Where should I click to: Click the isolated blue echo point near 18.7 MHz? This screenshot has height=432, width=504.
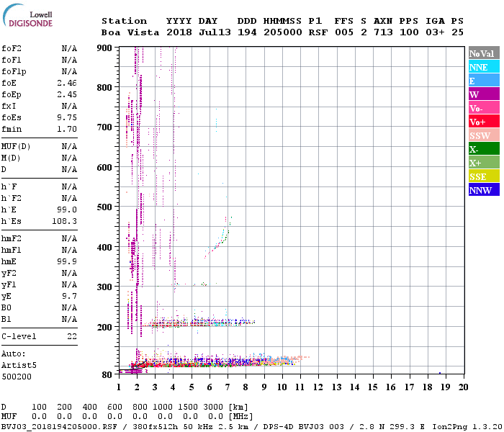440,373
